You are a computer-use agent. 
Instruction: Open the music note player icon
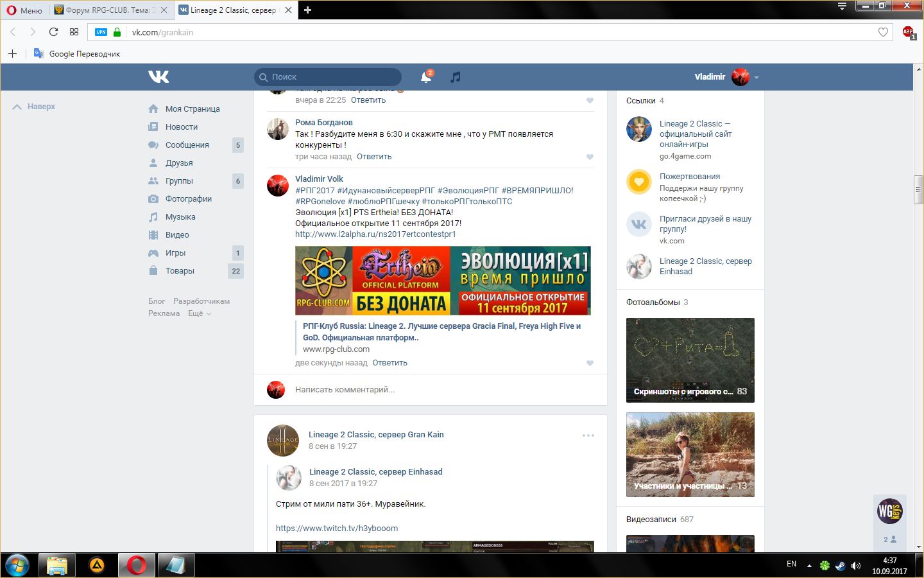(456, 77)
